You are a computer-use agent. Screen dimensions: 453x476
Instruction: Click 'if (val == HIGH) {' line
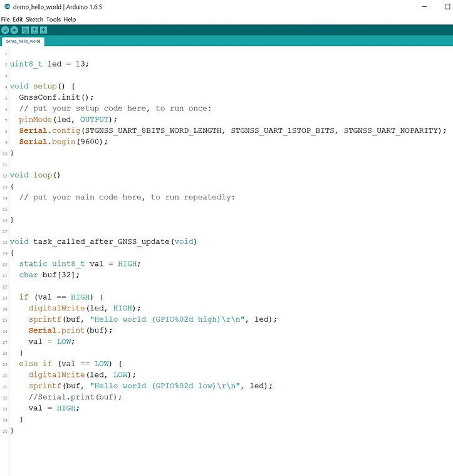61,297
